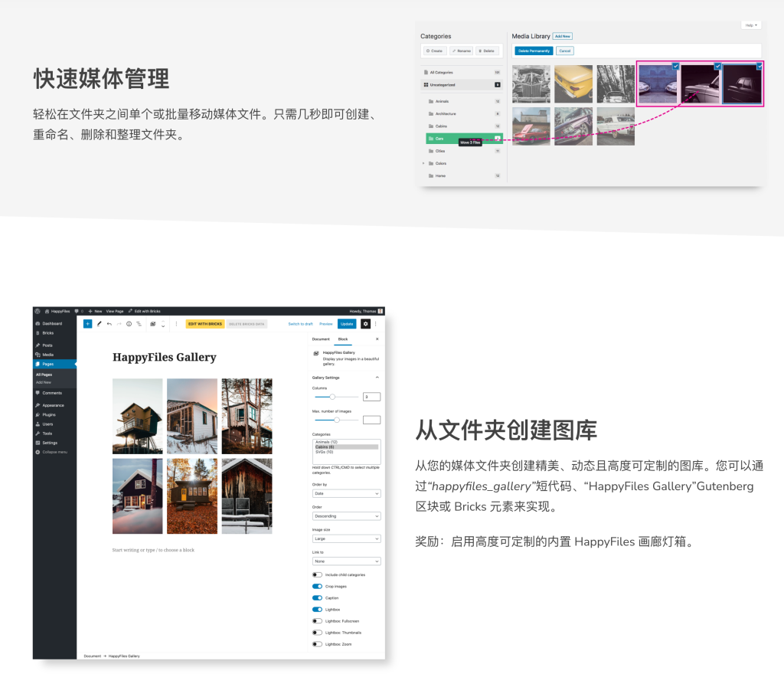Toggle the settings gear icon beside Update

tap(365, 324)
